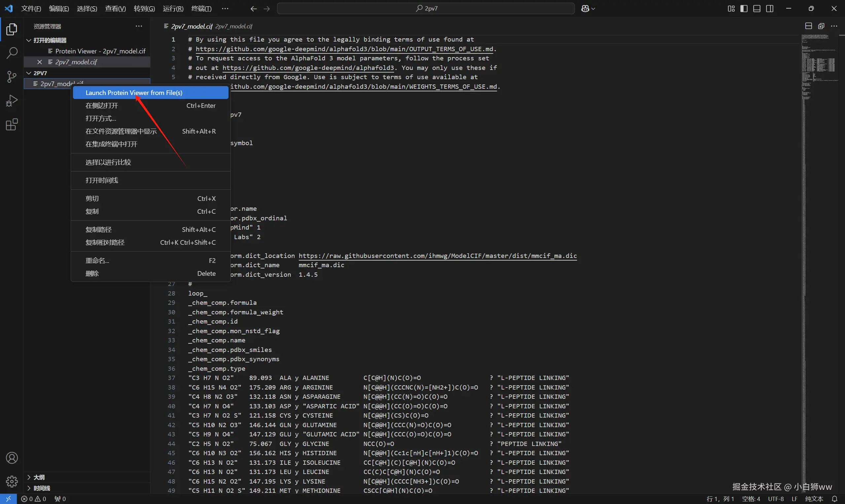Open the Accounts menu icon

pyautogui.click(x=12, y=458)
